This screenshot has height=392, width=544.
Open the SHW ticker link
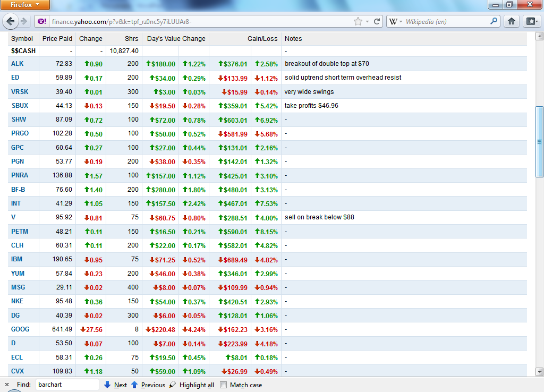coord(19,120)
